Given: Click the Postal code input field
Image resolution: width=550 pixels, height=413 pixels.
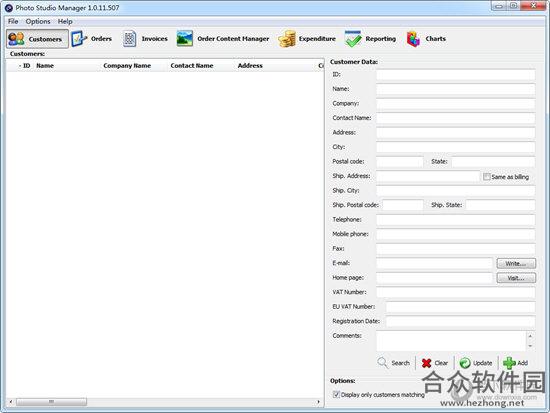Looking at the screenshot, I should (x=400, y=162).
